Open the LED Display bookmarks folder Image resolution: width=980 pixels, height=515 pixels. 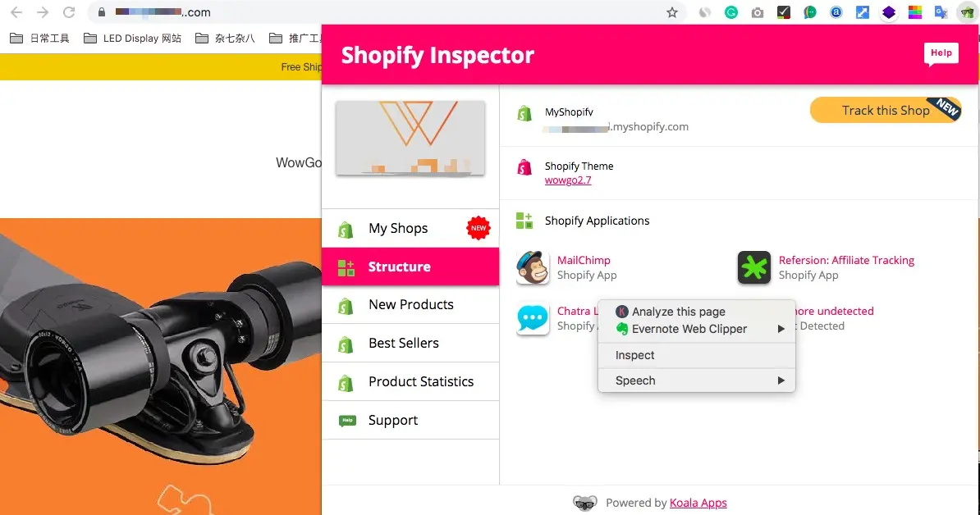[x=132, y=39]
